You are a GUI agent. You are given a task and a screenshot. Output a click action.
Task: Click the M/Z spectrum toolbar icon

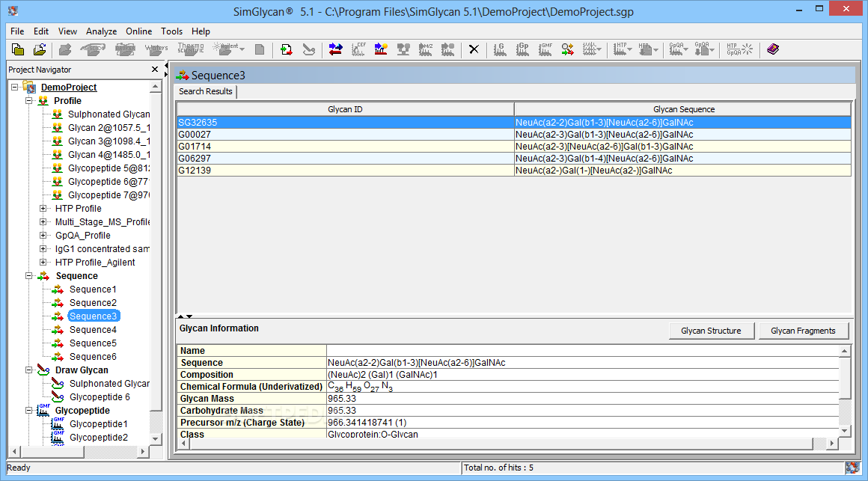(425, 50)
